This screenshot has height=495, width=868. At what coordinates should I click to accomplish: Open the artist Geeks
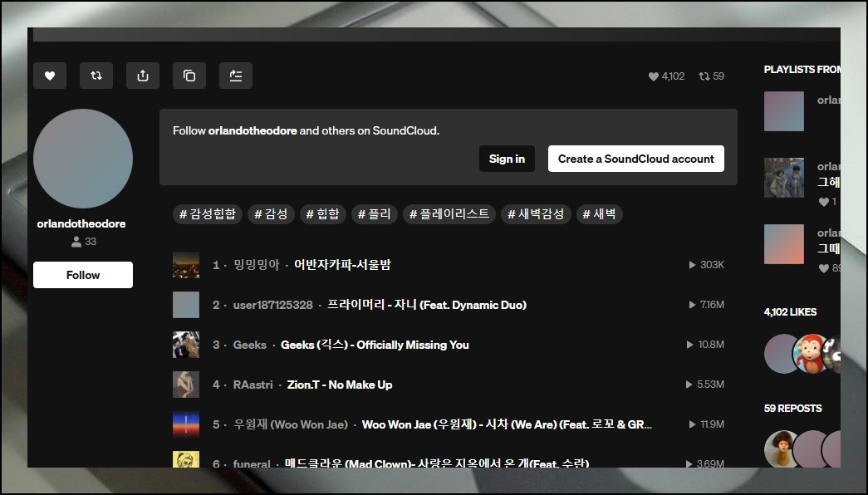tap(250, 345)
